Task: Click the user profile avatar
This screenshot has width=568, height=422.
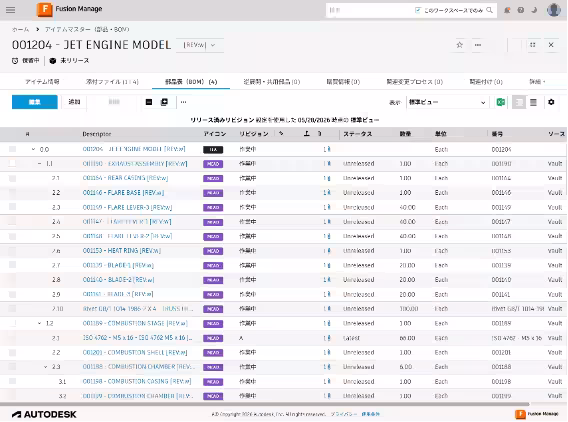Action: click(x=554, y=10)
